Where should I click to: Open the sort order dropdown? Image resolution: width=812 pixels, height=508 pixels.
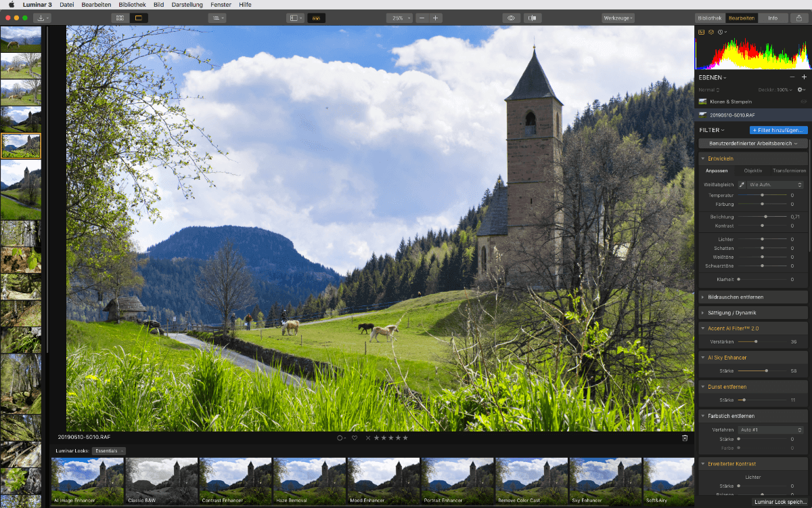(217, 18)
